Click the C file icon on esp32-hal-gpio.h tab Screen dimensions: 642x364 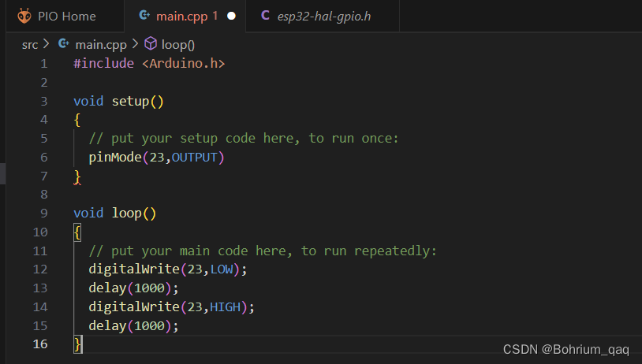point(265,16)
